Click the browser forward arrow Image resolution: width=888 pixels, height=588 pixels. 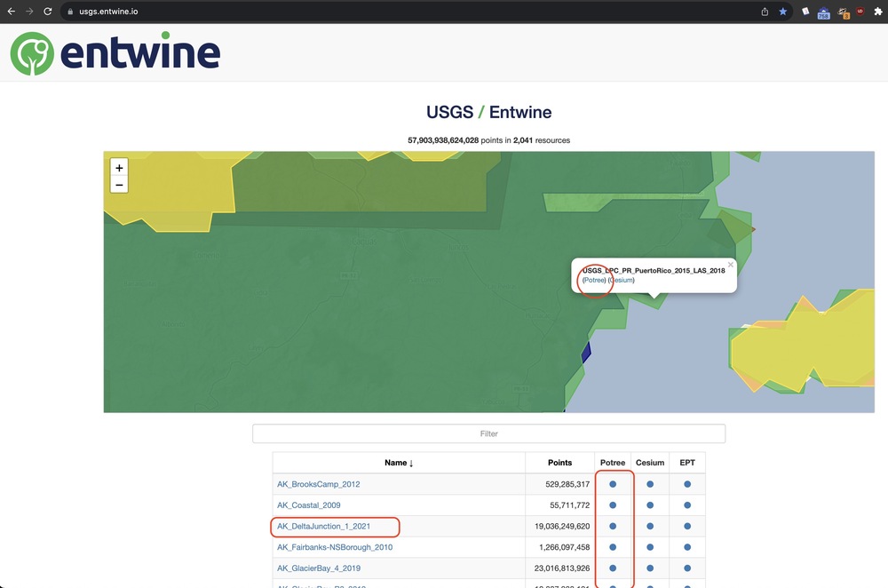[x=29, y=12]
